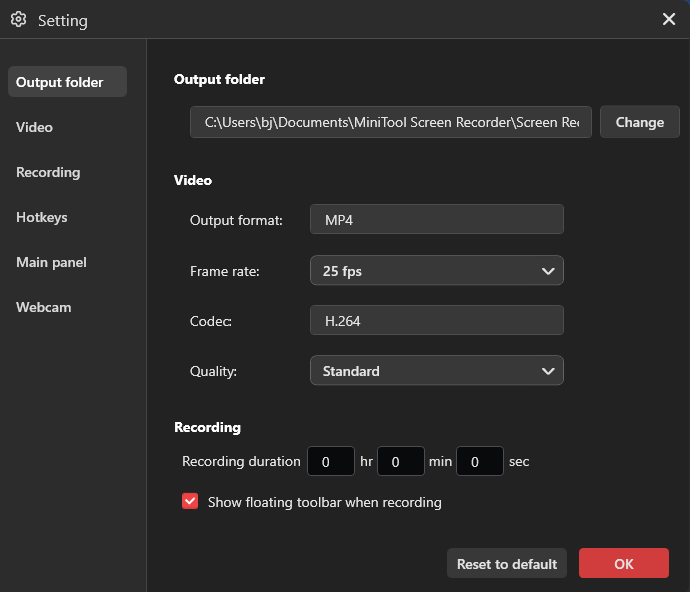690x592 pixels.
Task: Click the 'Frame rate:' label
Action: tap(224, 271)
